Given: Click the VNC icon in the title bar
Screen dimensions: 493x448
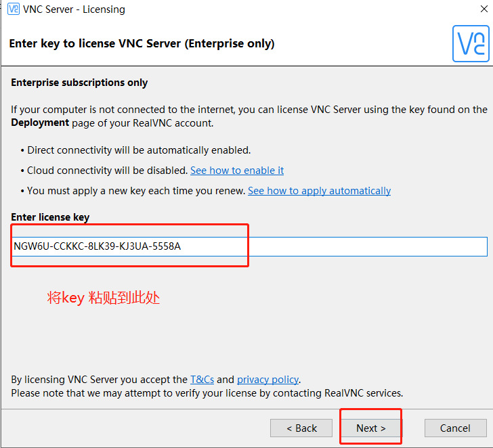Looking at the screenshot, I should tap(13, 9).
